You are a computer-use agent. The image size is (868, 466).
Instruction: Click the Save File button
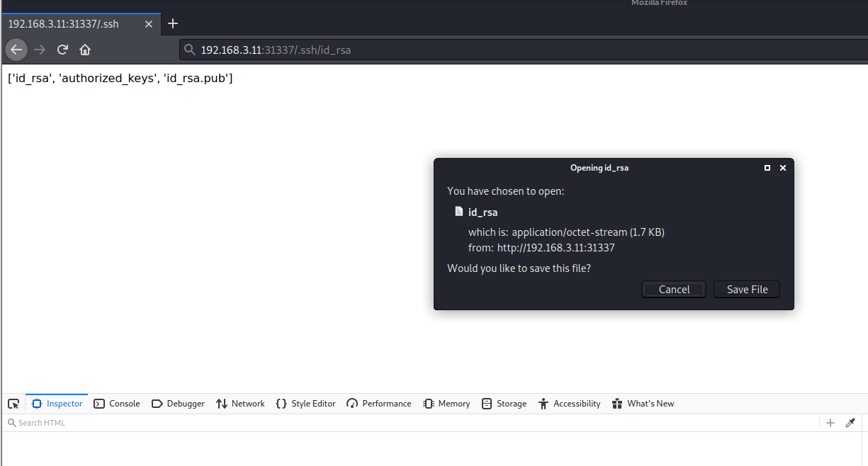(746, 289)
